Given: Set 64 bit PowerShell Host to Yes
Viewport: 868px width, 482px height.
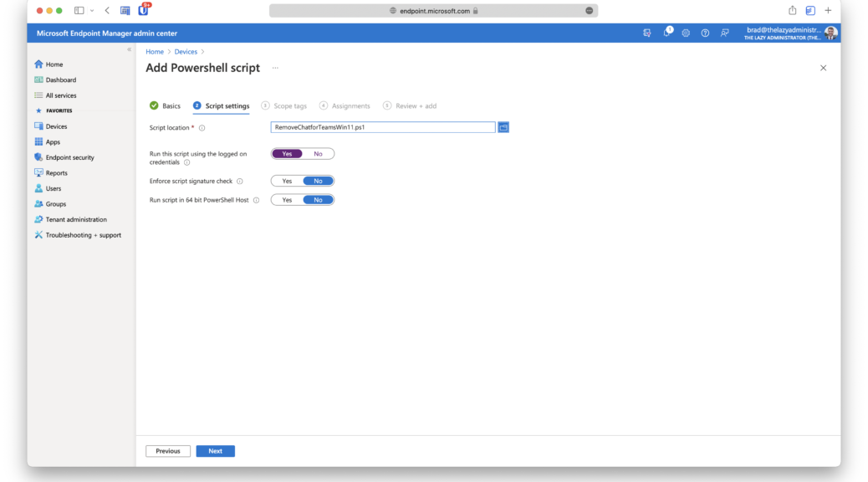Looking at the screenshot, I should tap(287, 200).
